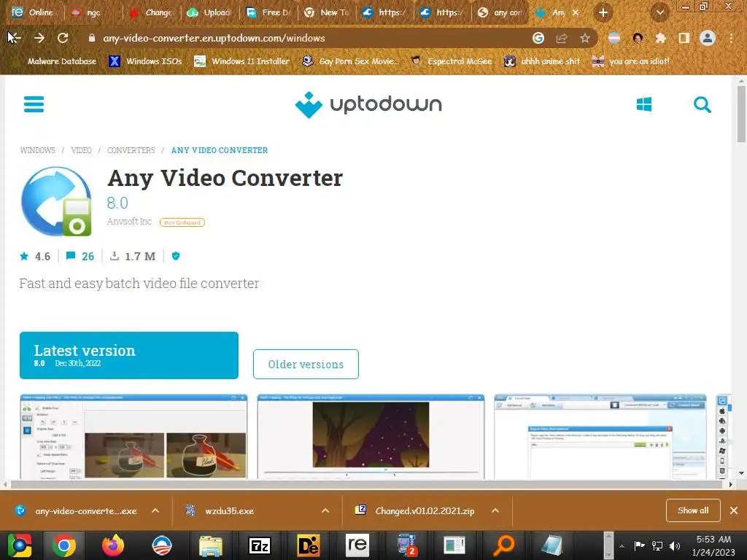
Task: Click the 1.7 M downloads count
Action: point(133,256)
